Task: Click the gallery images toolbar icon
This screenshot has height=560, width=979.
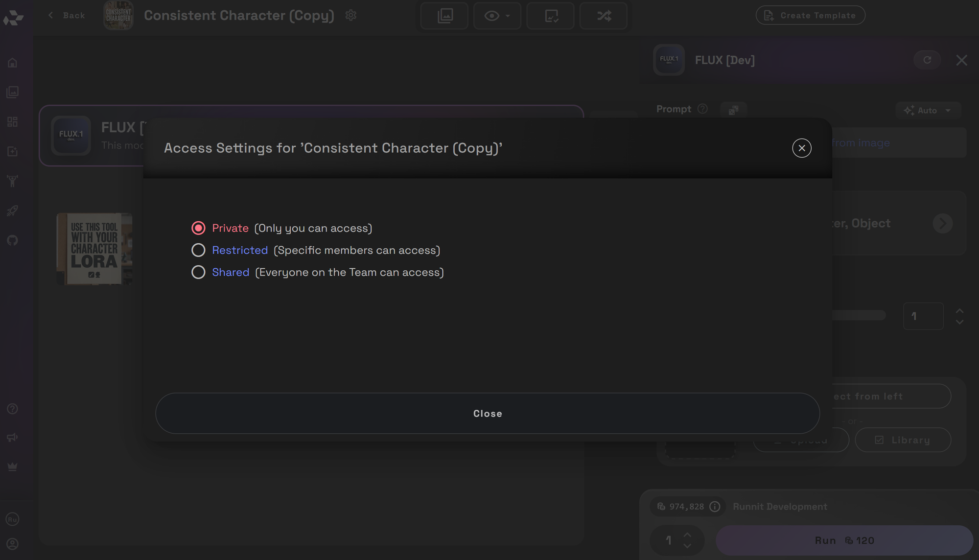Action: (x=444, y=16)
